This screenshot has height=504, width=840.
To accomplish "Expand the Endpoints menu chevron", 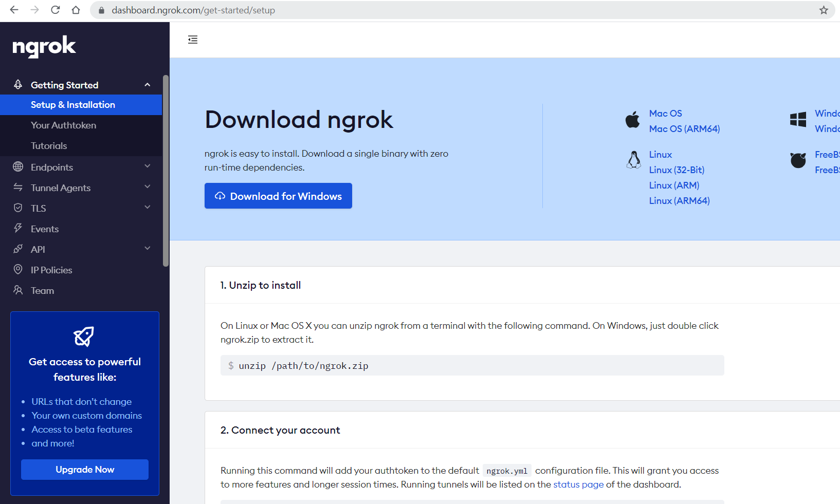I will [148, 166].
